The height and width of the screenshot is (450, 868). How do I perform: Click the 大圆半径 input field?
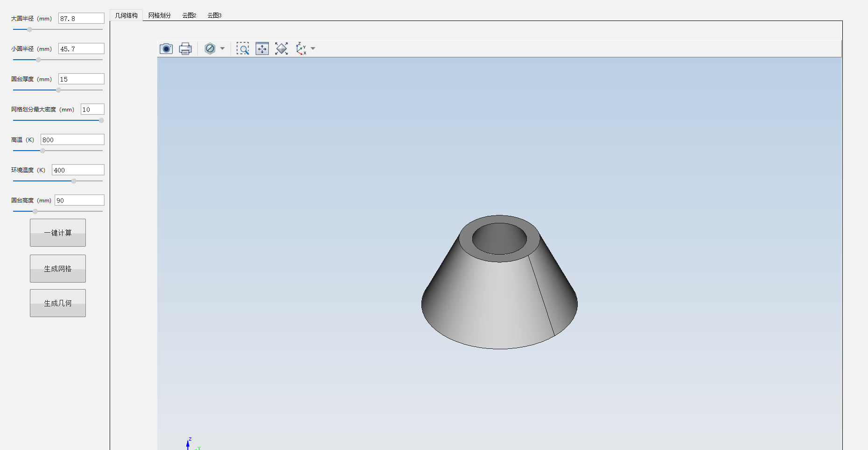tap(81, 18)
